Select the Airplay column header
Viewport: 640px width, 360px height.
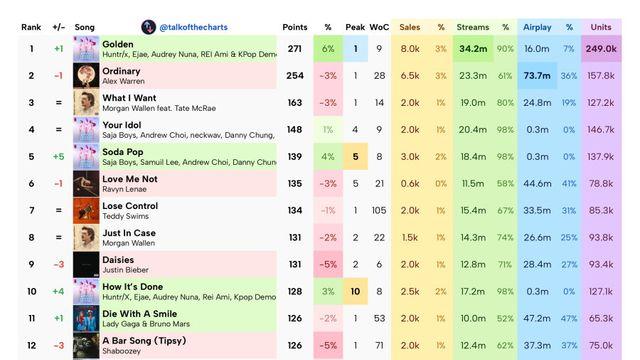pyautogui.click(x=537, y=27)
